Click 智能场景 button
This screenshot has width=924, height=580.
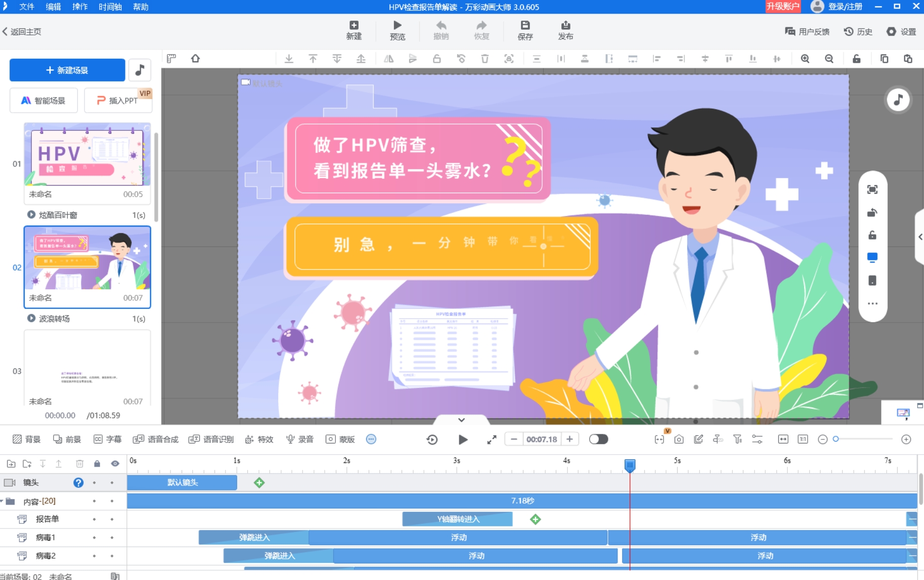[43, 100]
